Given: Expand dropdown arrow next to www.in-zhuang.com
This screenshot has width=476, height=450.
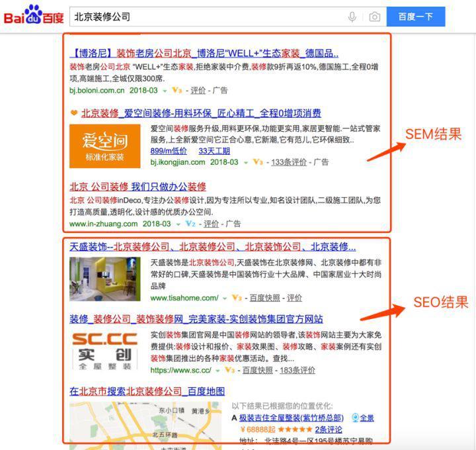Looking at the screenshot, I should pos(178,224).
